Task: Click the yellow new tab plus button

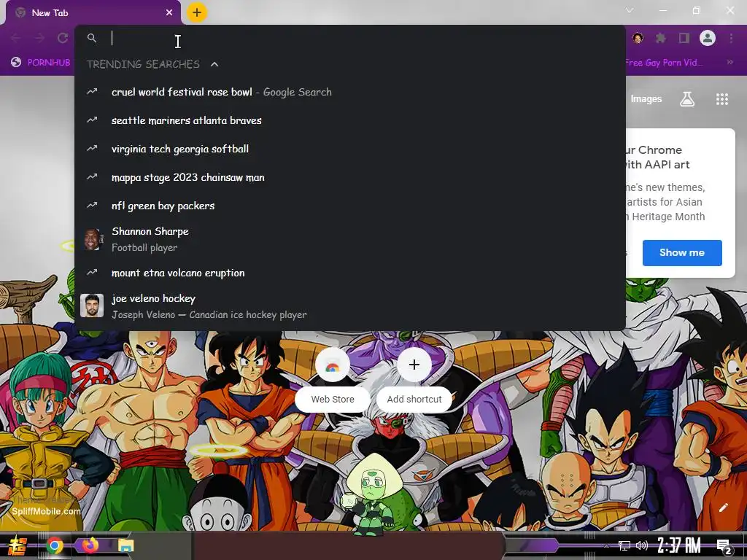Action: click(x=197, y=13)
